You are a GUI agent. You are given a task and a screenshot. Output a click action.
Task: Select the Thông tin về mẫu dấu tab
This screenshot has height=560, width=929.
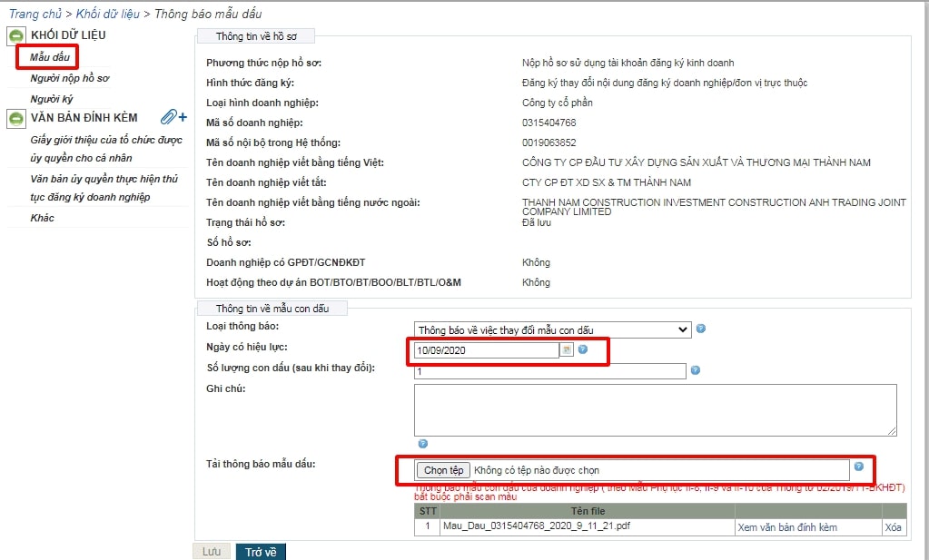point(272,308)
